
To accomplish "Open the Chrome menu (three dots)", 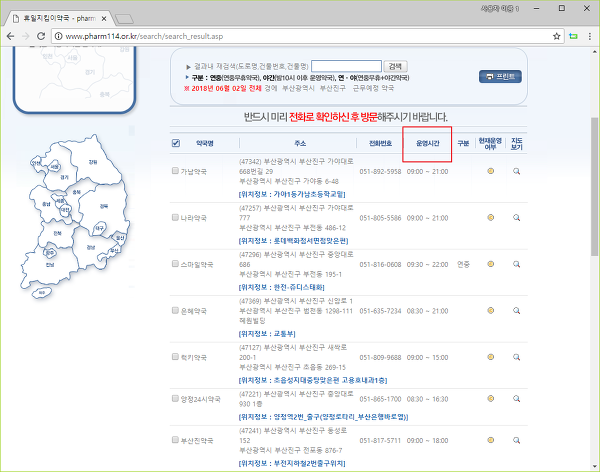I will 590,36.
